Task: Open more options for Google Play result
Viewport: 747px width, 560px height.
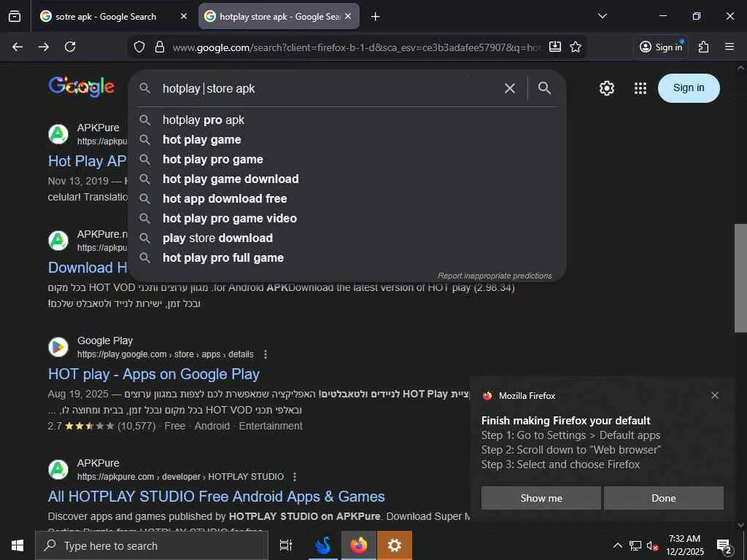Action: [x=266, y=354]
